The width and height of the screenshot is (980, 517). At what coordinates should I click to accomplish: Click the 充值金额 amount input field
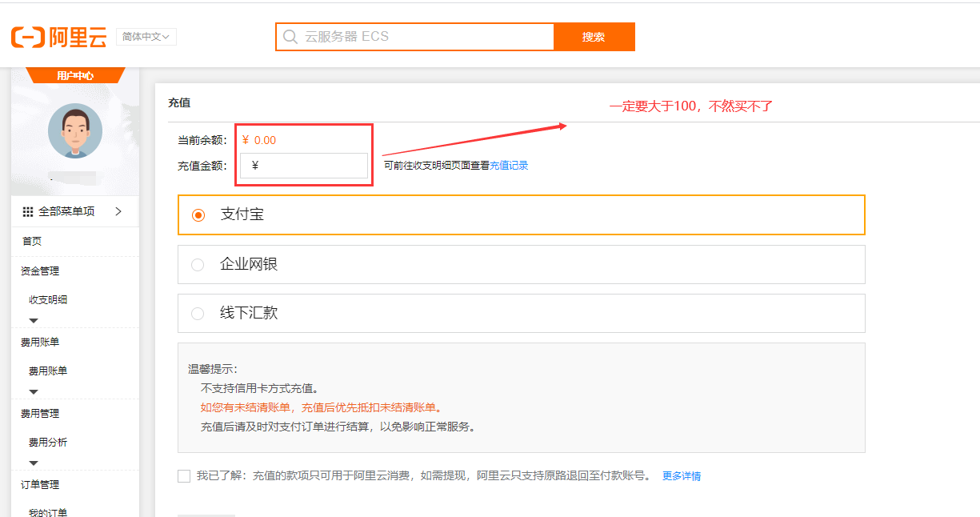[304, 166]
